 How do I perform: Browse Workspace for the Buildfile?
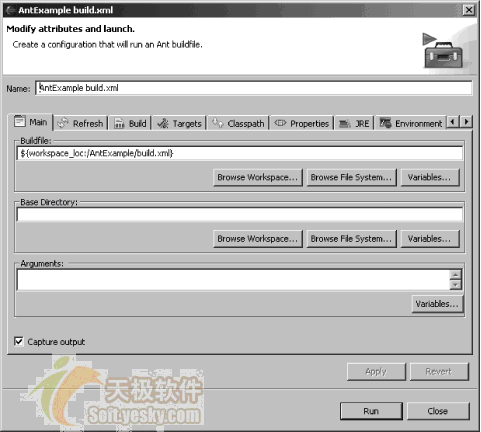258,177
